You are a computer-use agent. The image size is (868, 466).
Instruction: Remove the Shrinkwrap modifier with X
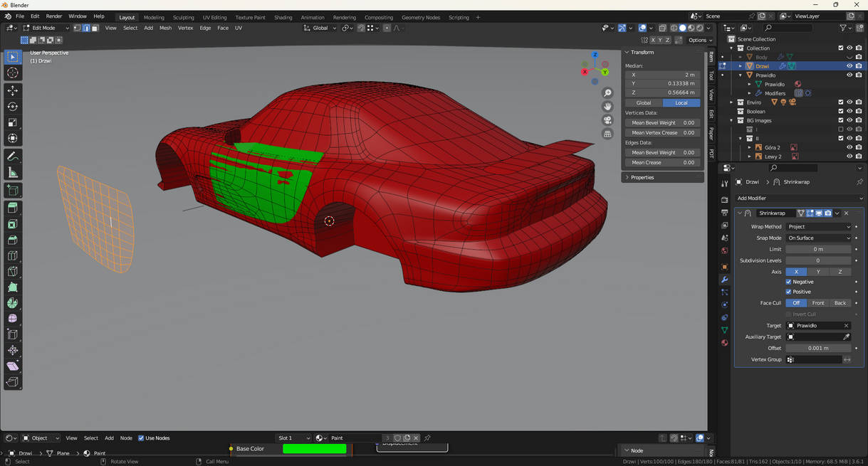pos(846,213)
